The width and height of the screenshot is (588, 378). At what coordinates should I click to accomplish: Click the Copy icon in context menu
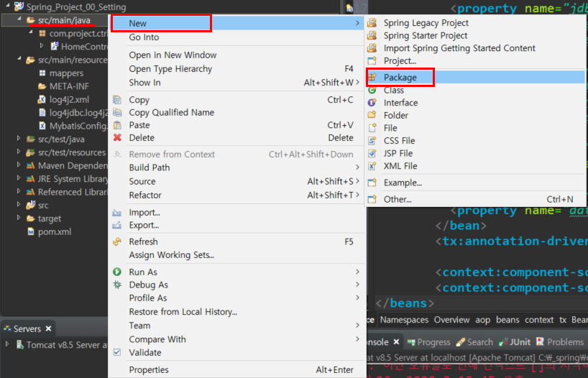tap(117, 100)
